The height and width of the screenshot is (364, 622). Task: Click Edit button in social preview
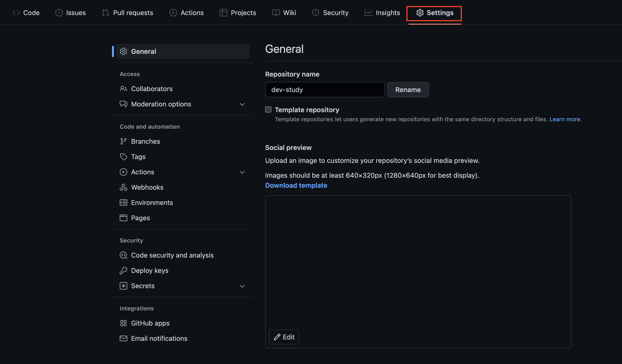[x=284, y=337]
